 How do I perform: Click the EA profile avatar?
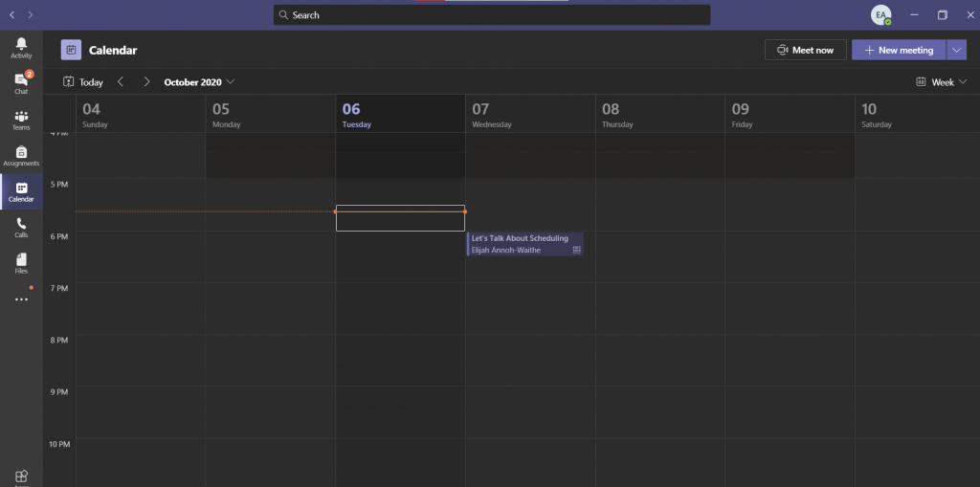880,15
